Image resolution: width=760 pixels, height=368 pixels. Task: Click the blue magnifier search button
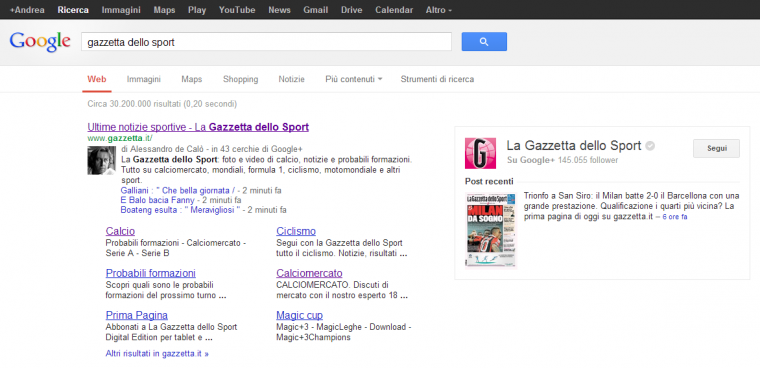pos(484,42)
